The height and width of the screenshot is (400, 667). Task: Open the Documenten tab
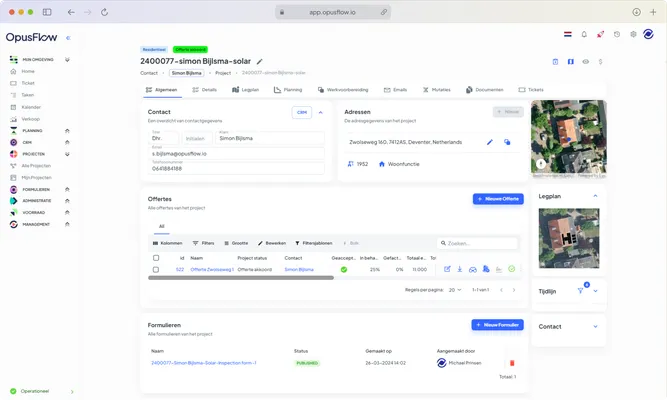click(485, 90)
